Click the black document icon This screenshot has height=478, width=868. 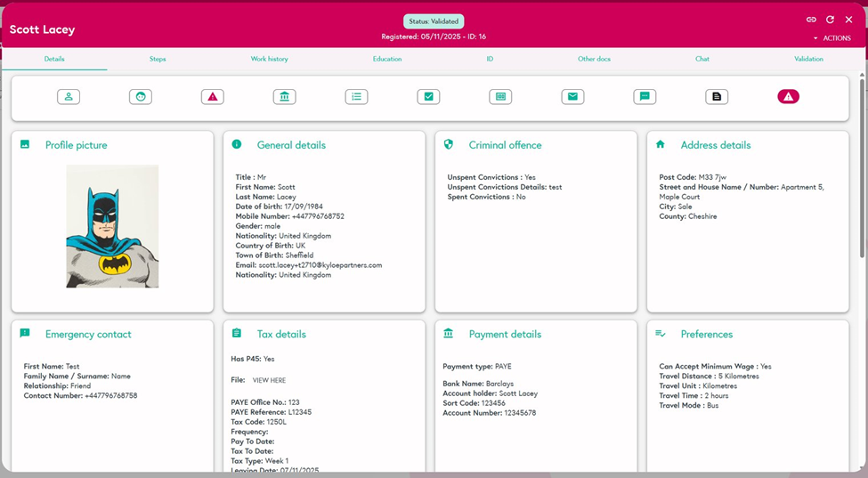(x=717, y=97)
